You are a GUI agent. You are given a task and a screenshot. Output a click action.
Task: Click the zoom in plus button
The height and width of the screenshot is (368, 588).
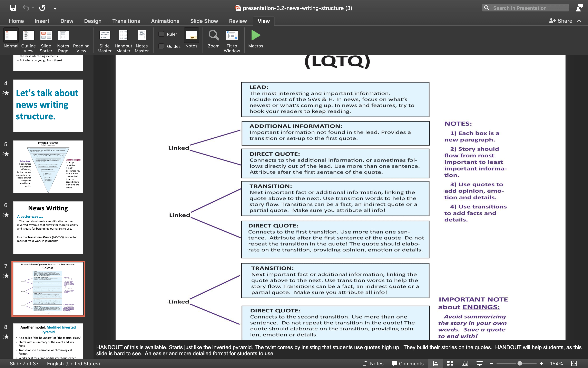click(x=541, y=363)
